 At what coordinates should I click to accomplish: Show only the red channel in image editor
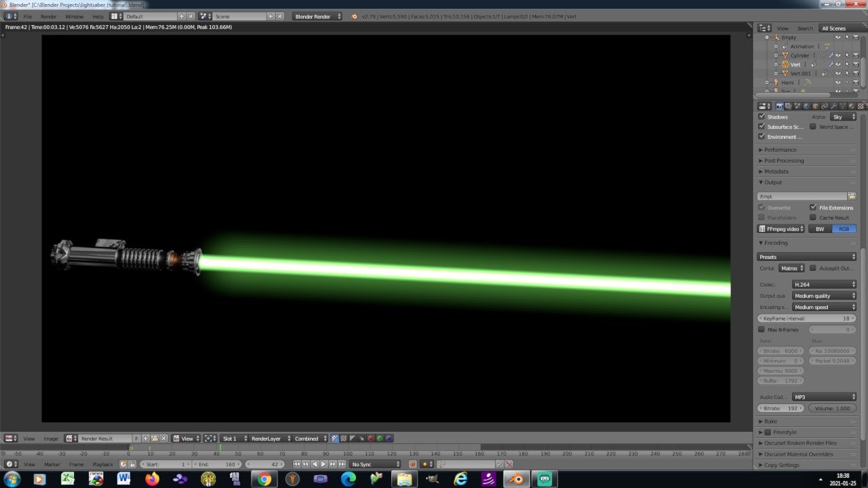pos(371,439)
